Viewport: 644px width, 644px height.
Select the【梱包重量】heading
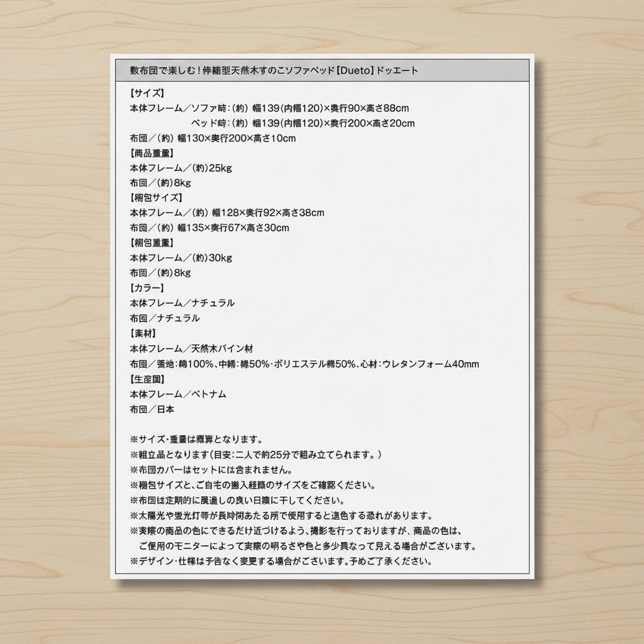[x=152, y=243]
